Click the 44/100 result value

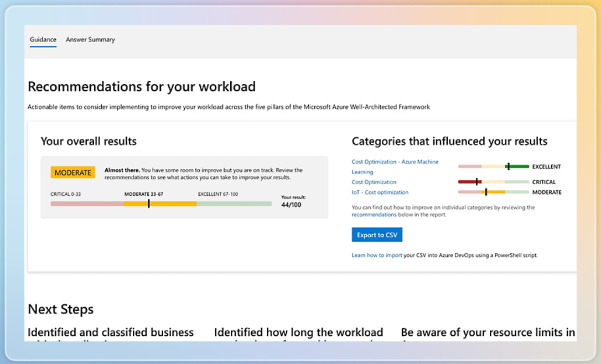click(292, 204)
